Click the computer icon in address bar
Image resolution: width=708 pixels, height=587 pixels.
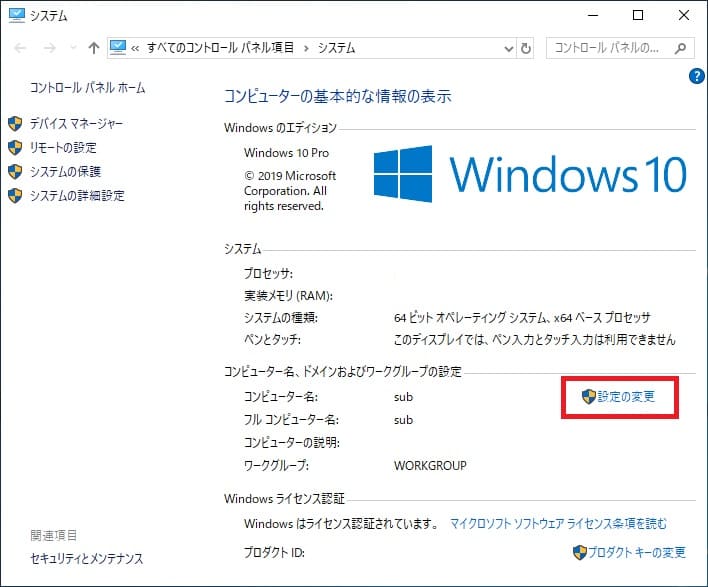click(x=118, y=48)
